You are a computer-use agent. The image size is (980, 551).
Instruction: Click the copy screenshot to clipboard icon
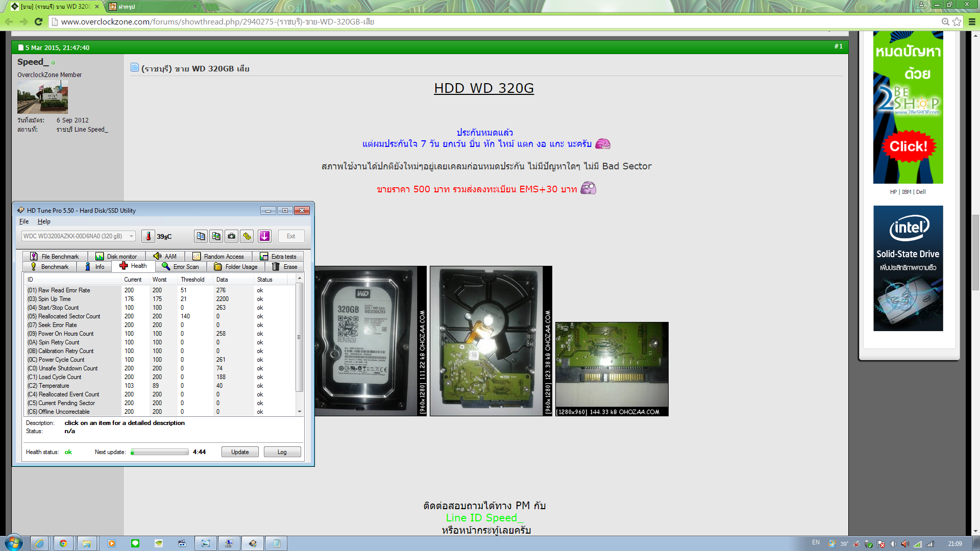(216, 236)
